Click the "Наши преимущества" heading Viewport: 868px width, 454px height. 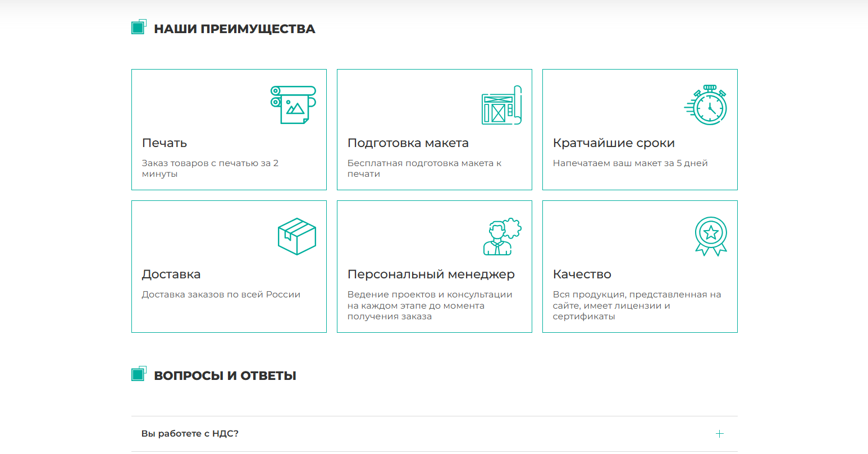click(x=235, y=29)
